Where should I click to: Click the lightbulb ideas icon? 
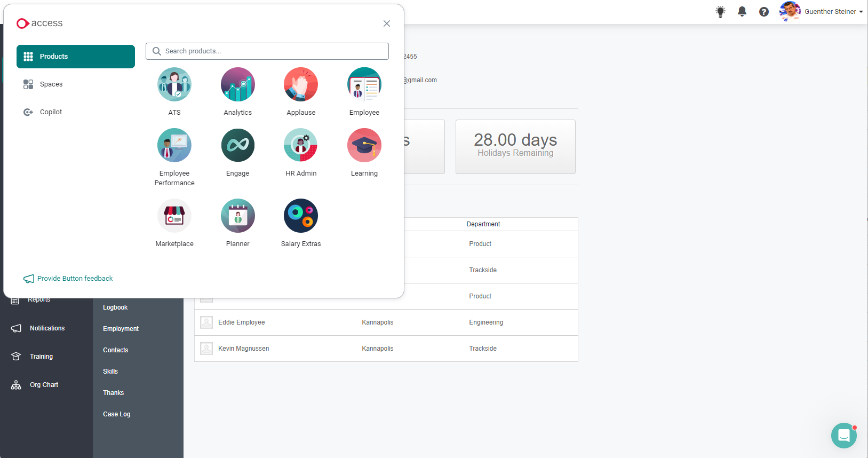tap(720, 12)
